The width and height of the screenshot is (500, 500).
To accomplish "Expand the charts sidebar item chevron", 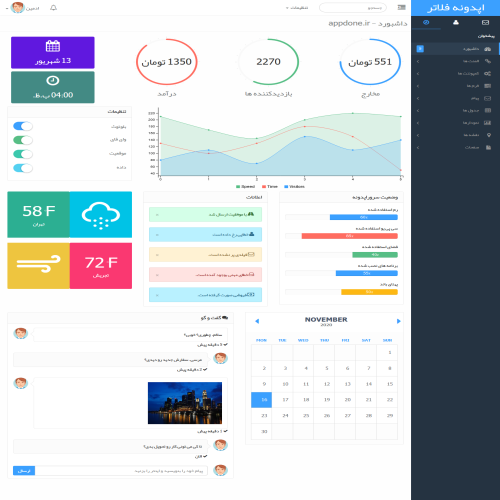I will [x=418, y=123].
